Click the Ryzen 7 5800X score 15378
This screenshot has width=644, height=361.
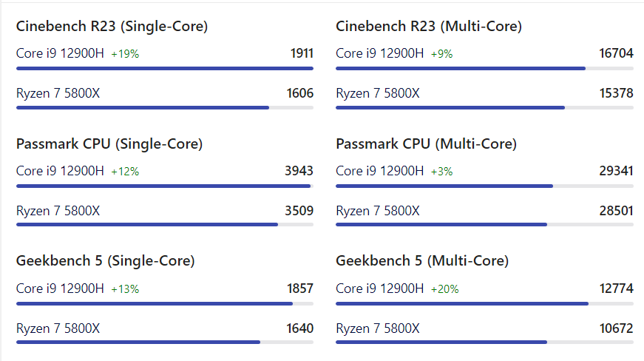616,93
